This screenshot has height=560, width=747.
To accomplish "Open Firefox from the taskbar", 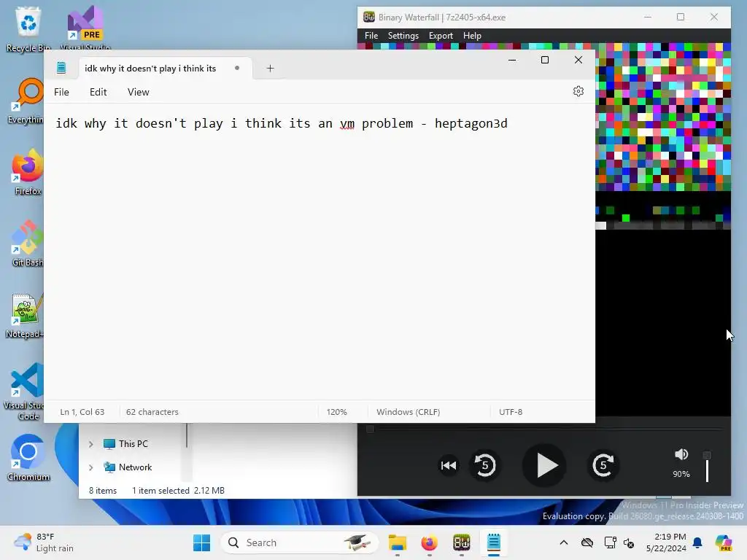I will [429, 542].
